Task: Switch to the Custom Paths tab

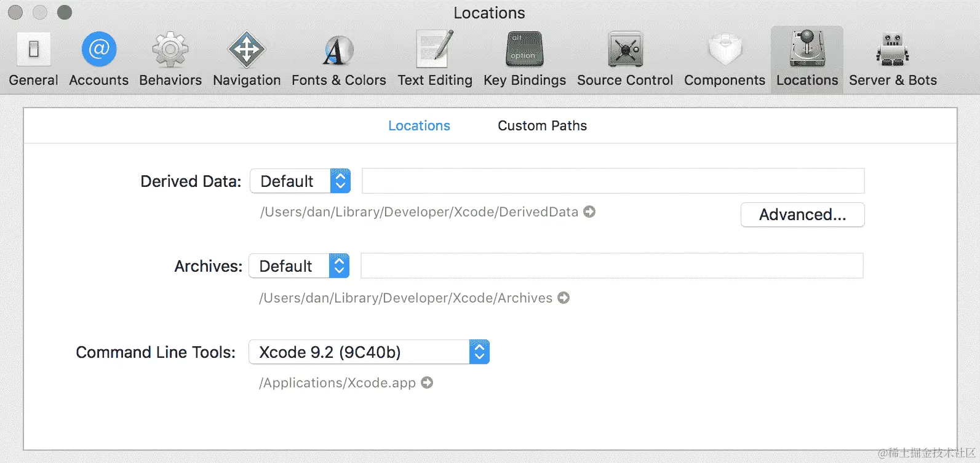Action: point(542,125)
